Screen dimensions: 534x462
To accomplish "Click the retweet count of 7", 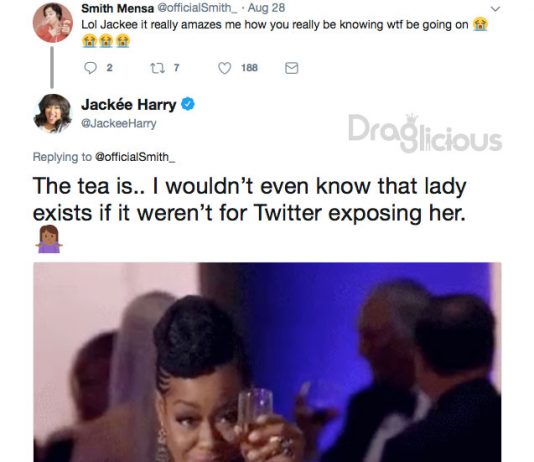I will tap(176, 68).
